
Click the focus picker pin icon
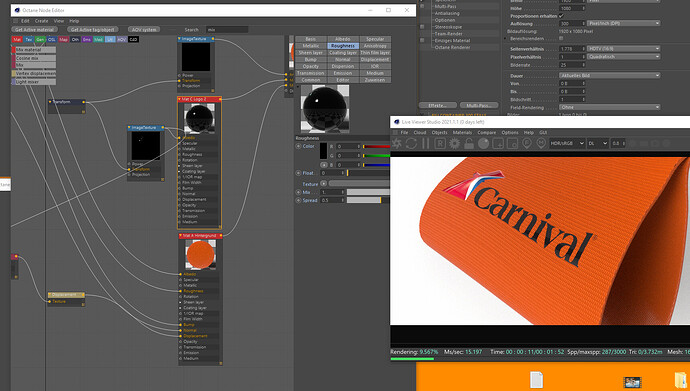[527, 143]
